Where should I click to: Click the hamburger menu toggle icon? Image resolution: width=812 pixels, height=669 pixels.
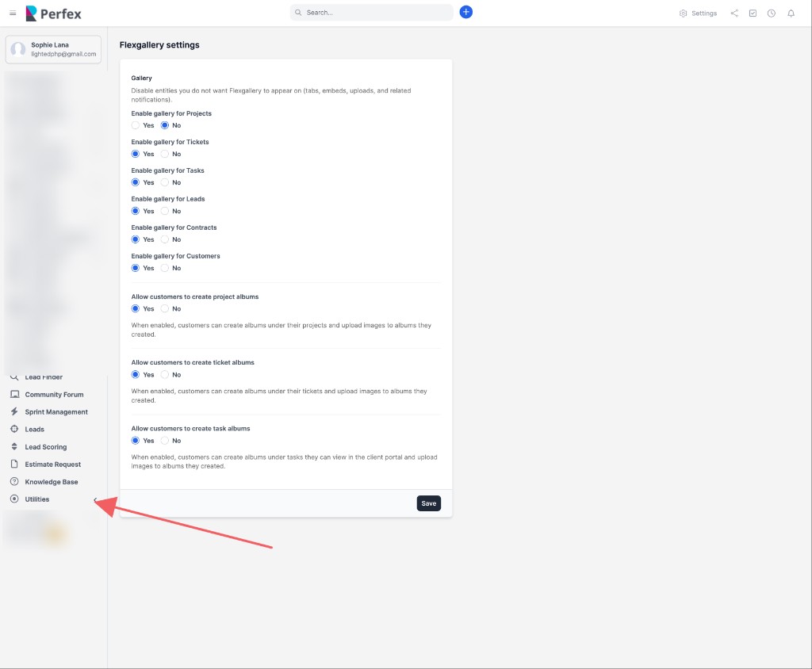coord(13,13)
